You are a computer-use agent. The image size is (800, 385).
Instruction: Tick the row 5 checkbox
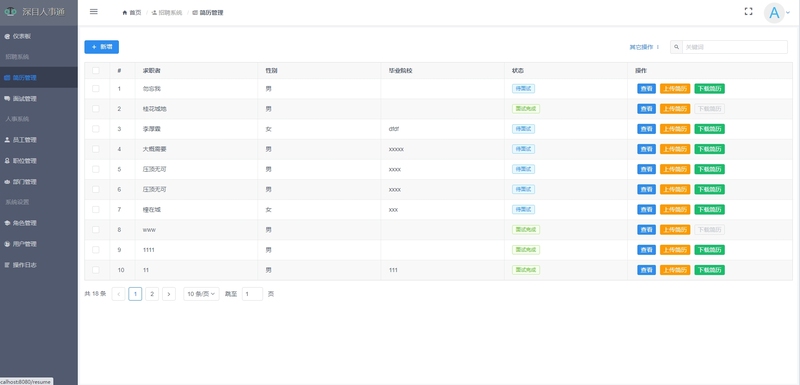pyautogui.click(x=96, y=169)
